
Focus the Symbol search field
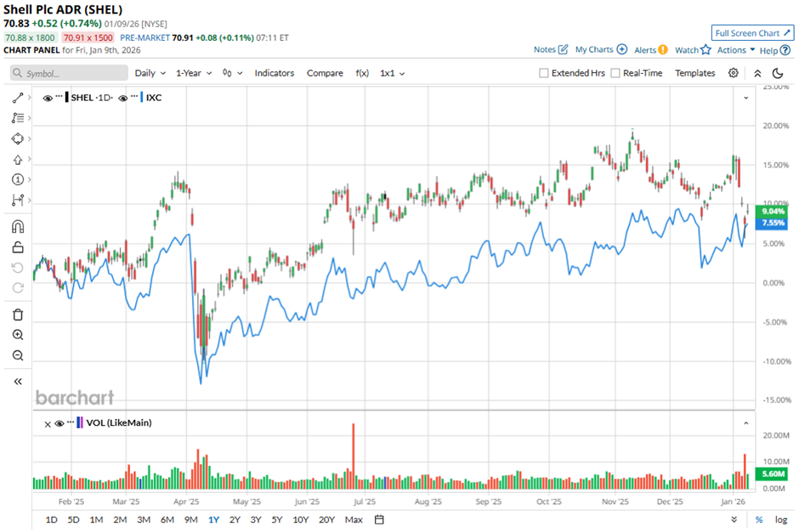click(69, 73)
